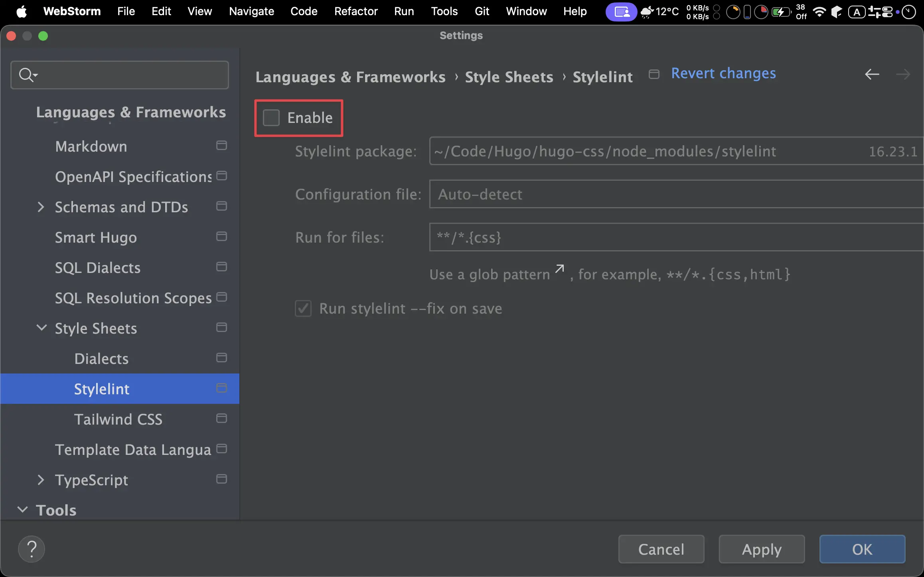The width and height of the screenshot is (924, 577).
Task: Open the Window menu
Action: click(526, 12)
